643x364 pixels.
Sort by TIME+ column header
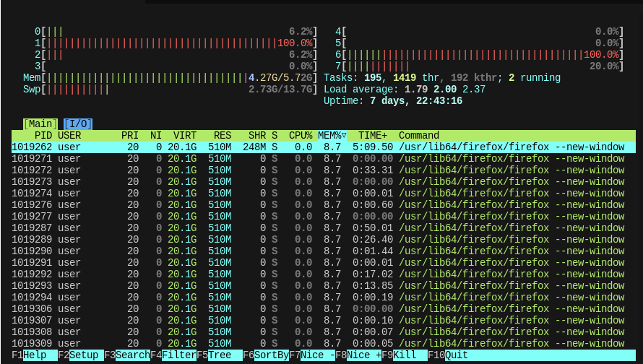pyautogui.click(x=373, y=136)
